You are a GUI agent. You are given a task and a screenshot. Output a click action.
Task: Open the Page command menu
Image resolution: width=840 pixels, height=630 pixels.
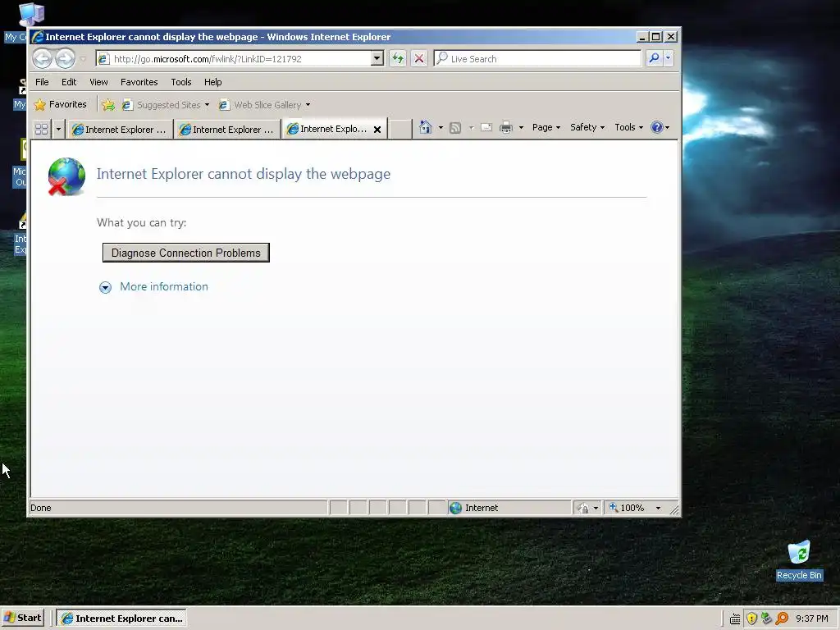pyautogui.click(x=546, y=127)
